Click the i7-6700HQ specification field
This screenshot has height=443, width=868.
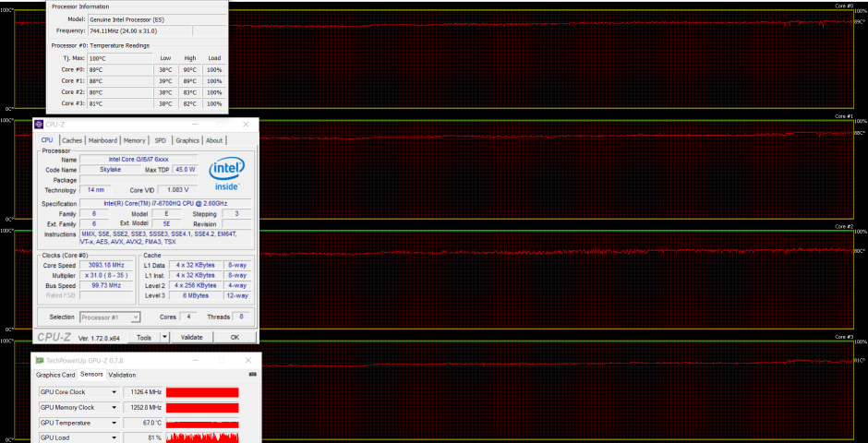(165, 204)
